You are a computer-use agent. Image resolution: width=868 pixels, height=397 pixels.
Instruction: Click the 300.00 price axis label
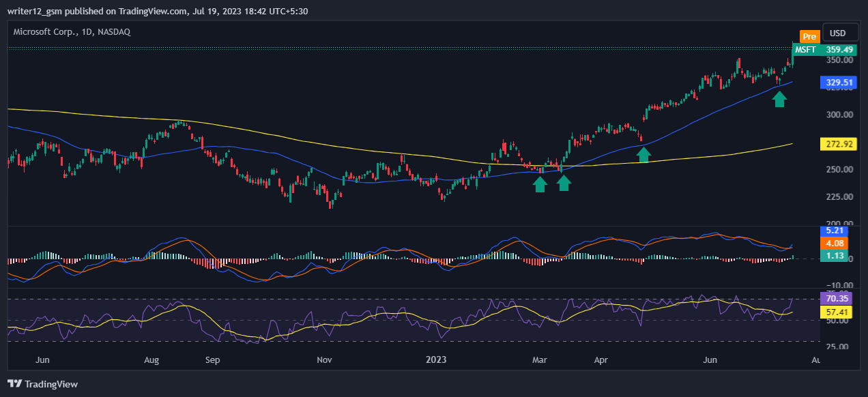click(x=839, y=115)
